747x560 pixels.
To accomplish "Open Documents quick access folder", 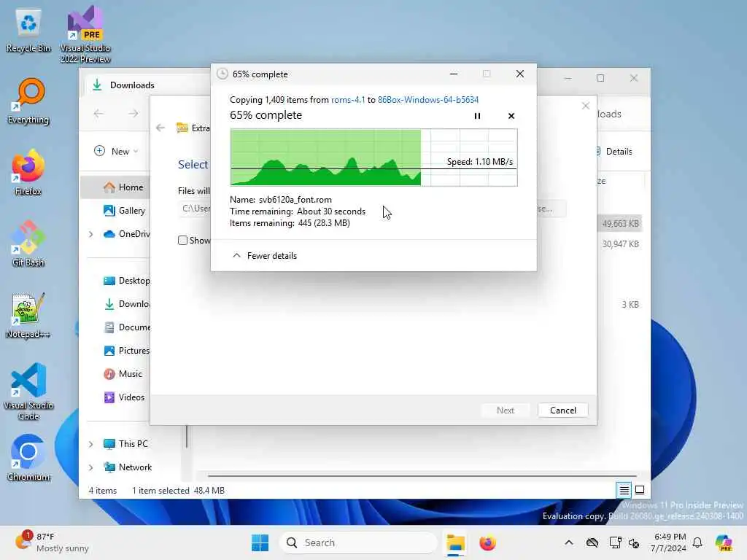I will (127, 327).
